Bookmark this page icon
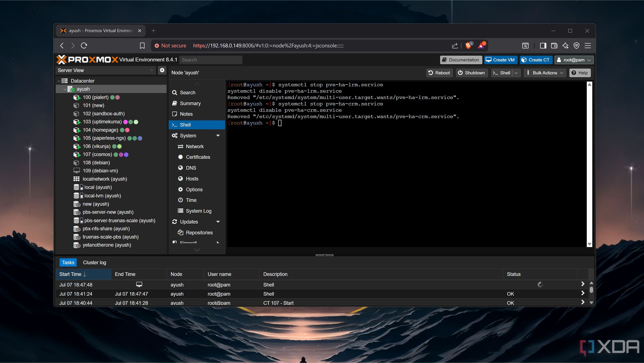 pyautogui.click(x=142, y=46)
